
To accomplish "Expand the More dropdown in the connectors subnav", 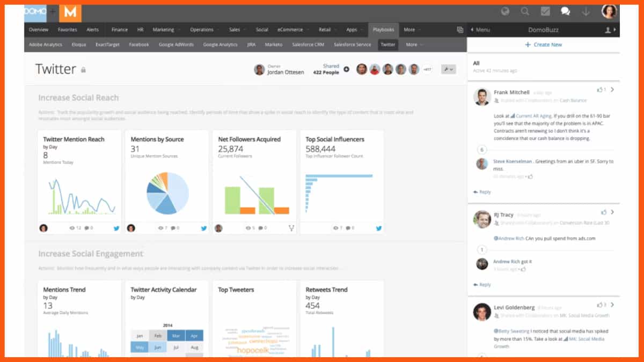I will click(x=414, y=45).
